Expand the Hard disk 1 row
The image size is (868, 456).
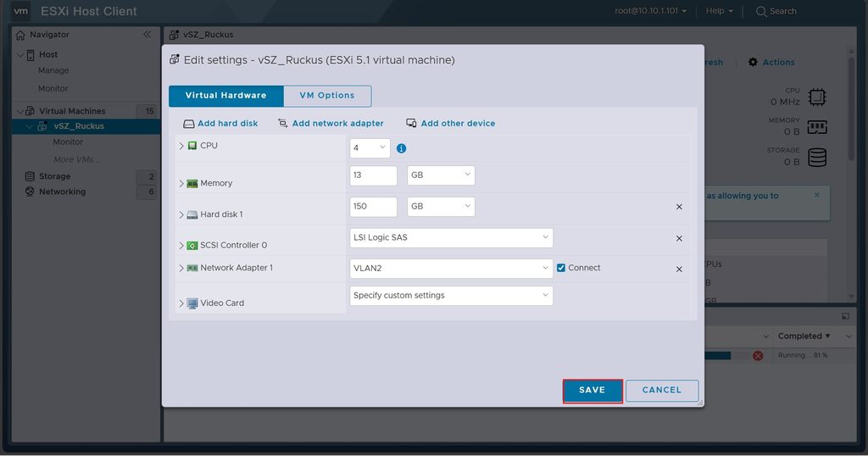click(x=181, y=214)
